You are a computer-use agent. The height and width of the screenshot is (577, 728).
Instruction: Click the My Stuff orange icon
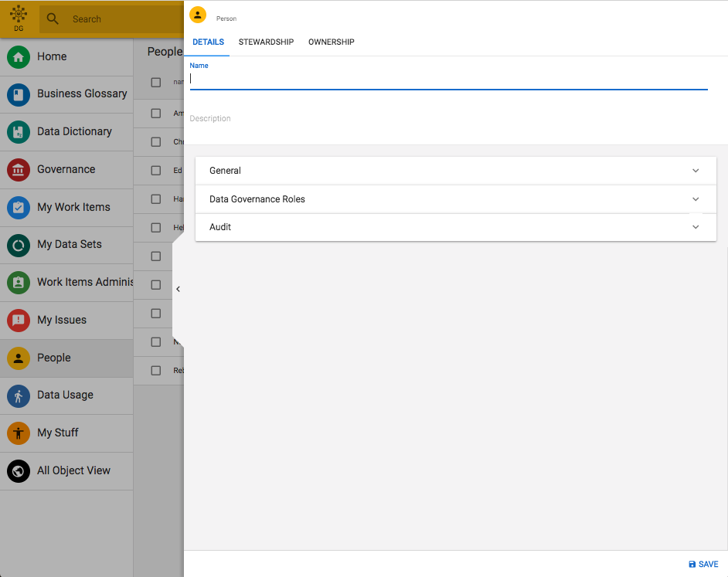coord(19,433)
